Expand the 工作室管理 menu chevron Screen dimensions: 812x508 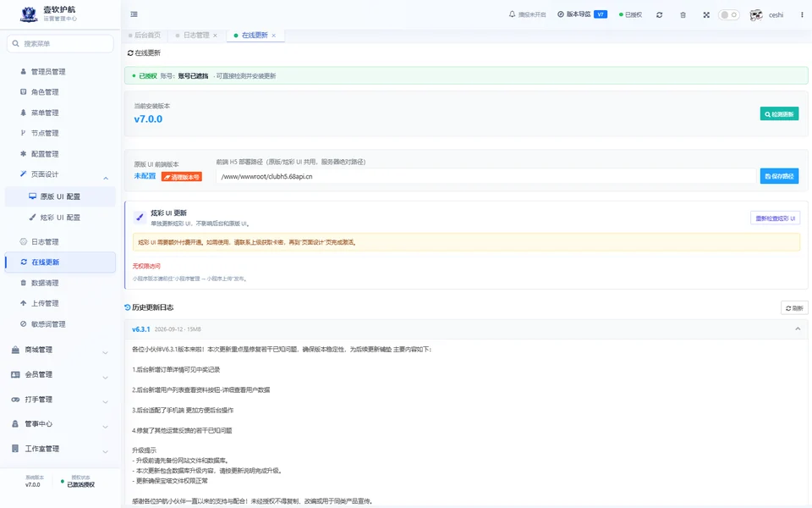click(x=105, y=451)
